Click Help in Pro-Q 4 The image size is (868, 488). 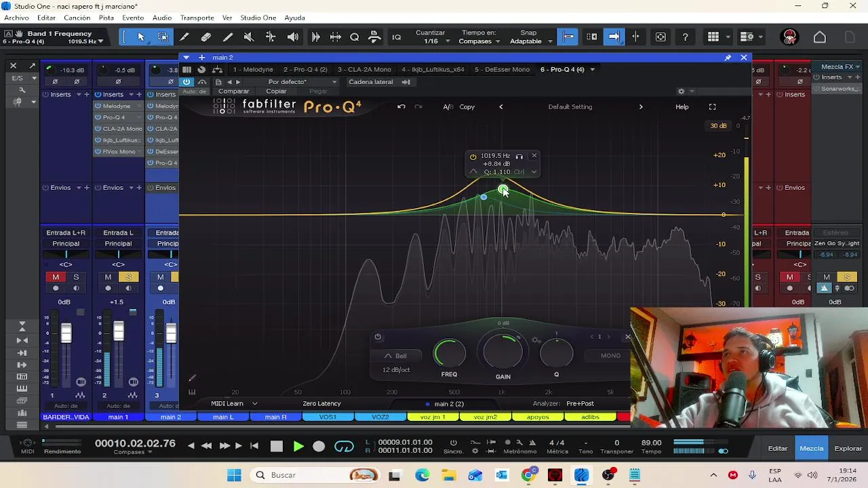click(682, 107)
